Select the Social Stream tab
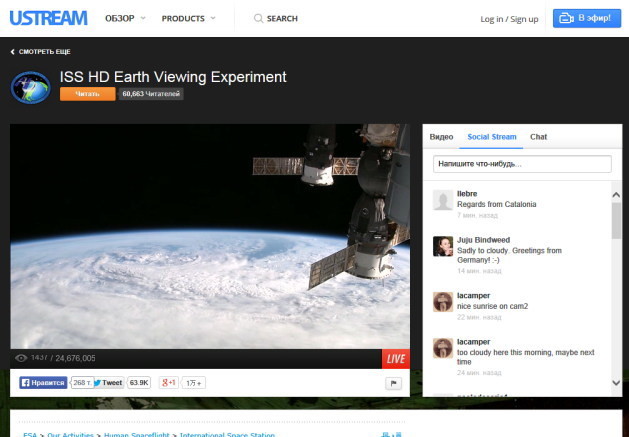 click(x=492, y=137)
